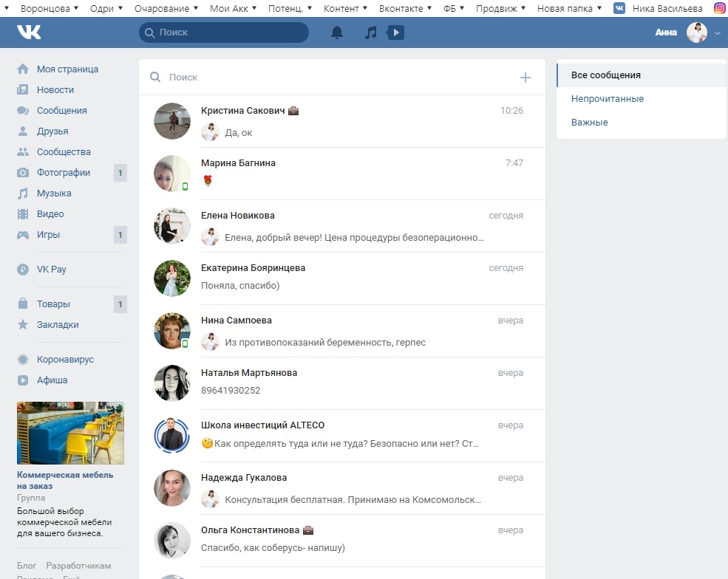Viewport: 728px width, 579px height.
Task: Expand Мои Акк bookmark folder
Action: pyautogui.click(x=233, y=8)
